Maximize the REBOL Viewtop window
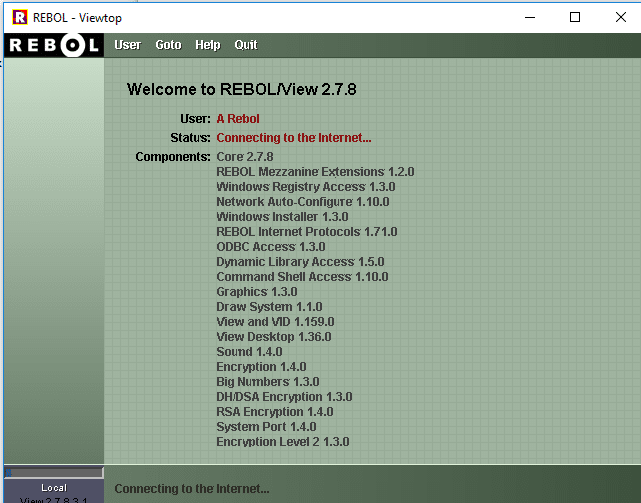Screen dimensions: 641x503 pos(575,18)
